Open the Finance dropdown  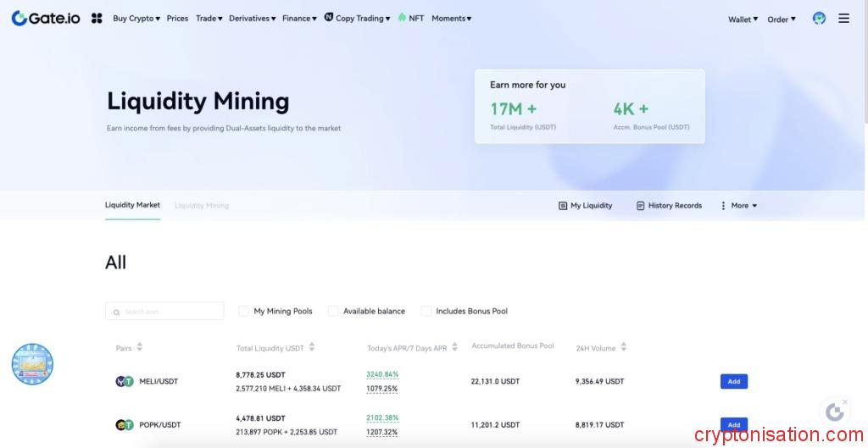click(x=299, y=19)
